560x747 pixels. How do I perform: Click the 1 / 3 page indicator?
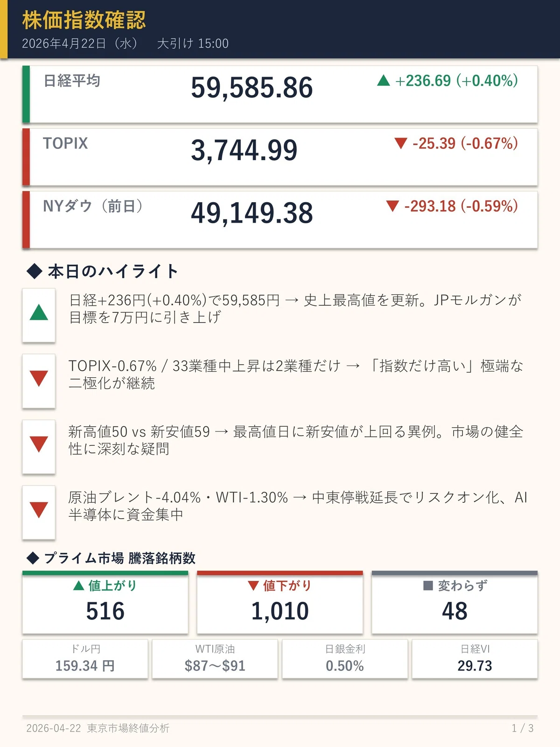(523, 728)
